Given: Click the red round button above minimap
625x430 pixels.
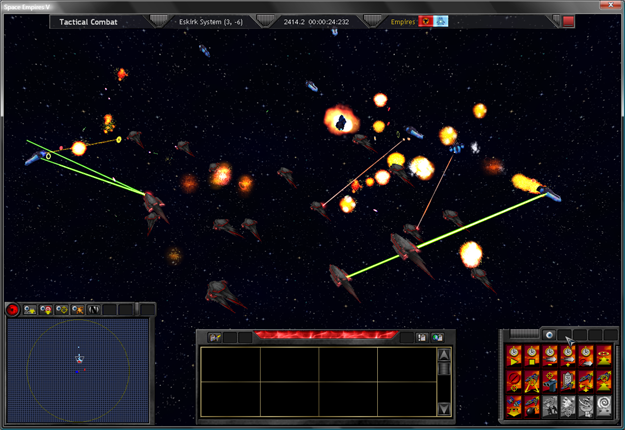Looking at the screenshot, I should tap(12, 310).
